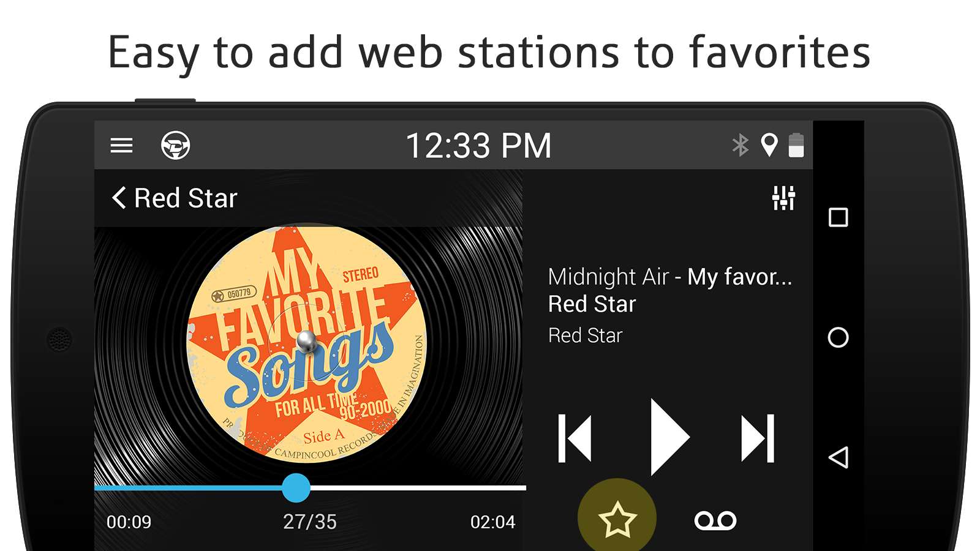980x551 pixels.
Task: Add station to favorites with star
Action: coord(617,517)
